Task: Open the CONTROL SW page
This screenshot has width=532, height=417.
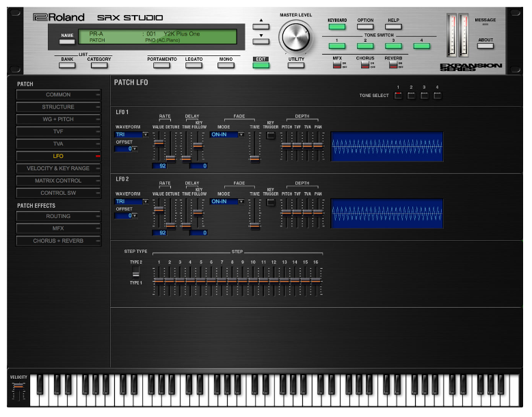Action: click(58, 193)
